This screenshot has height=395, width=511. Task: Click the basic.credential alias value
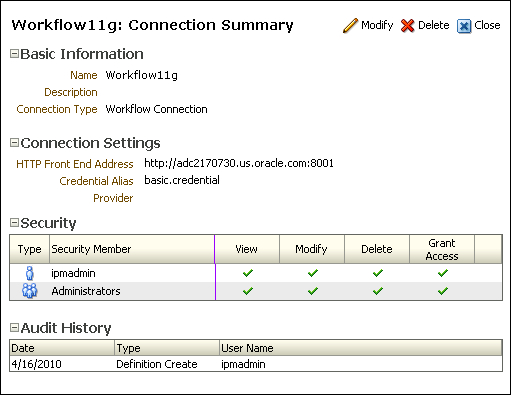(x=182, y=180)
